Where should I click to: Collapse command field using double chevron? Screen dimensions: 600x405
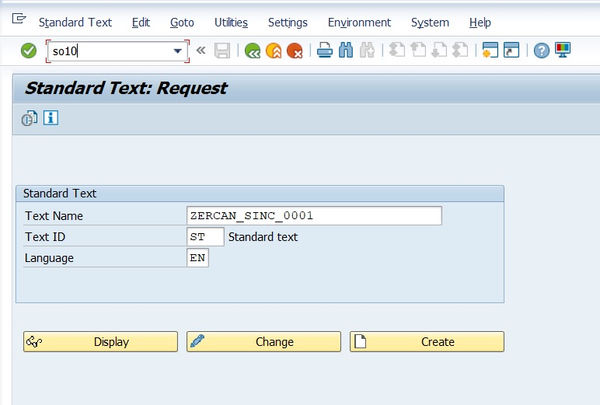click(201, 50)
